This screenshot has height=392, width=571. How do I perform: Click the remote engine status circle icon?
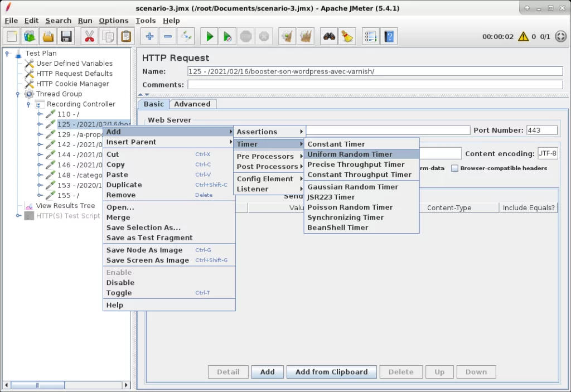(x=561, y=36)
